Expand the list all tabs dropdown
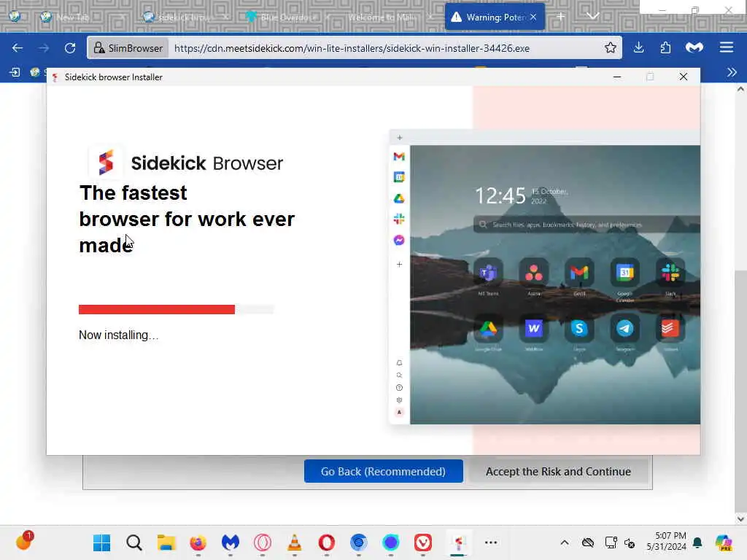Image resolution: width=747 pixels, height=560 pixels. click(x=592, y=17)
